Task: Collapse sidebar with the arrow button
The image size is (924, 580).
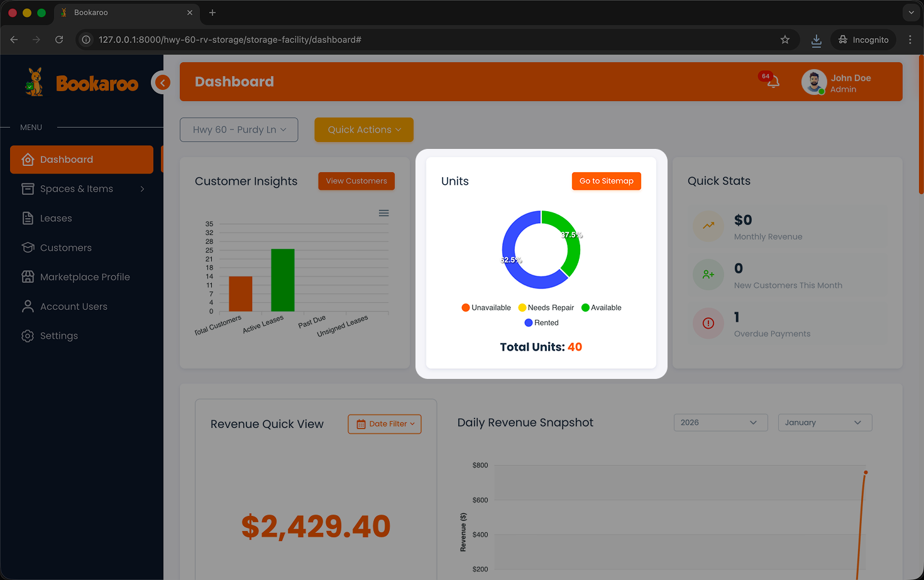Action: [x=162, y=82]
